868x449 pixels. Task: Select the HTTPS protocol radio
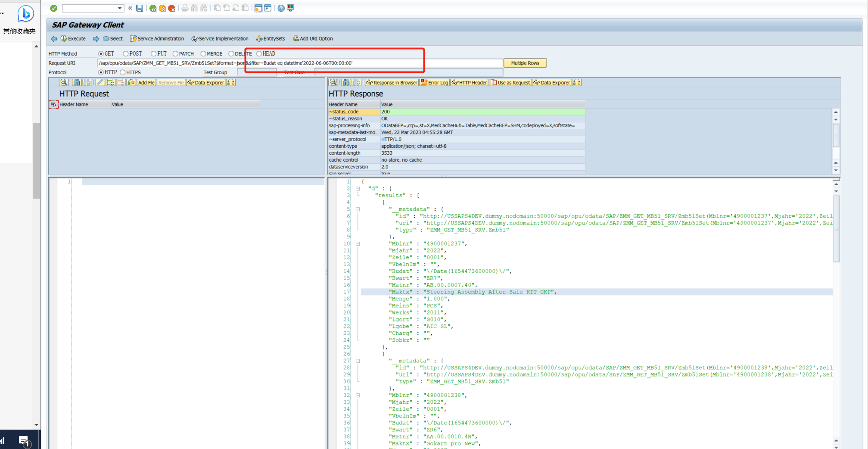pyautogui.click(x=123, y=72)
